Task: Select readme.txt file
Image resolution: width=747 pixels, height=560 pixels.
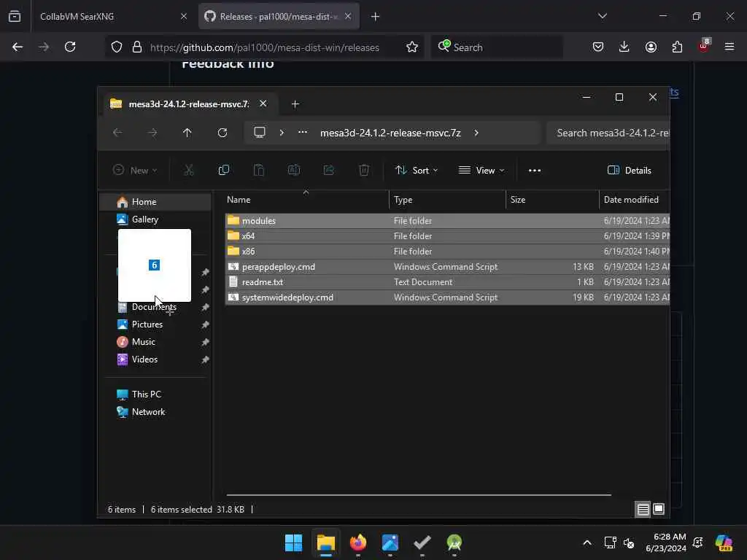Action: (447, 282)
